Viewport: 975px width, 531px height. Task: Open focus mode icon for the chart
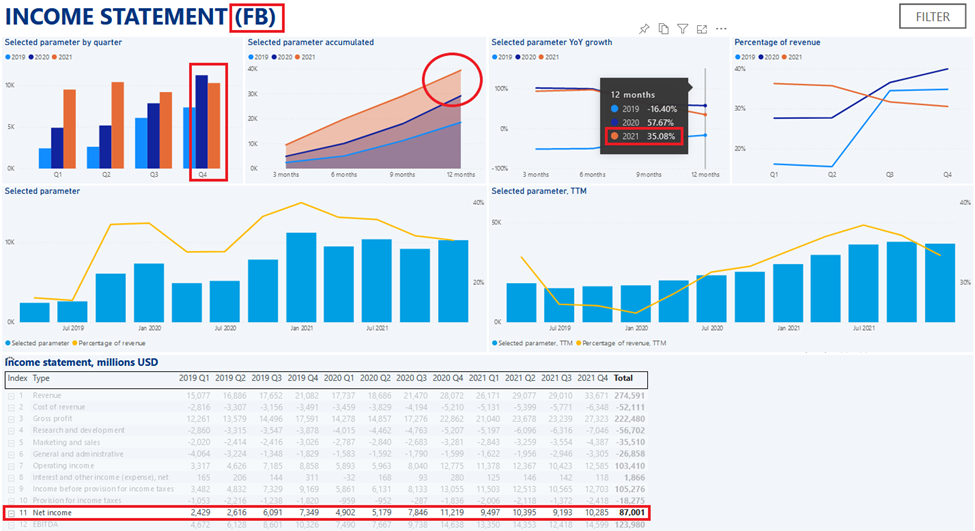[x=702, y=30]
